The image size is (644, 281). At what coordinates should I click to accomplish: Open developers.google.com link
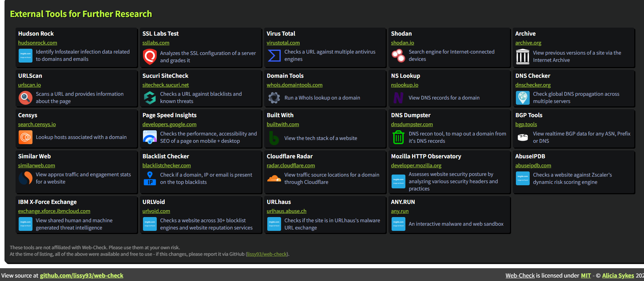coord(170,124)
